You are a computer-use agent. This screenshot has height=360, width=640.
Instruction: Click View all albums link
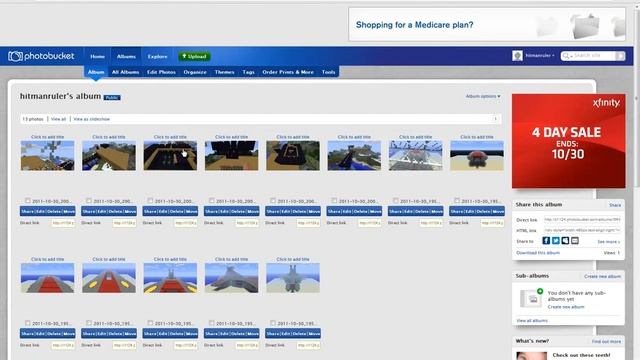click(532, 321)
